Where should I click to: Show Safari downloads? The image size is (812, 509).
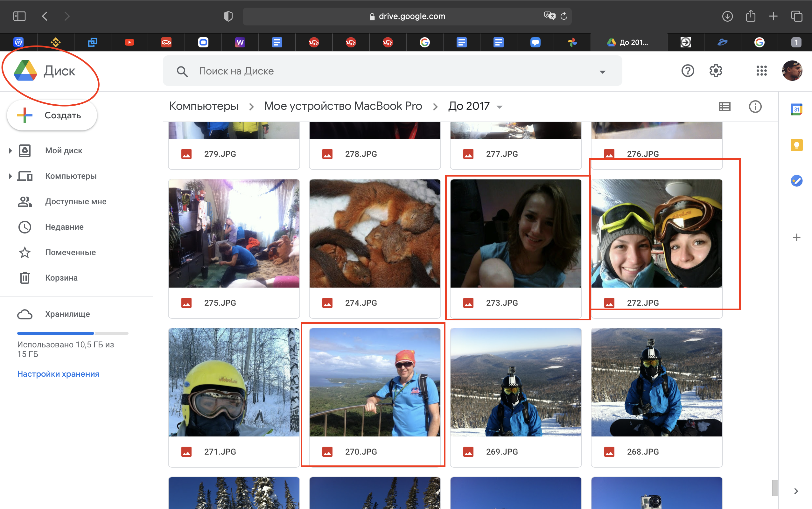[727, 16]
